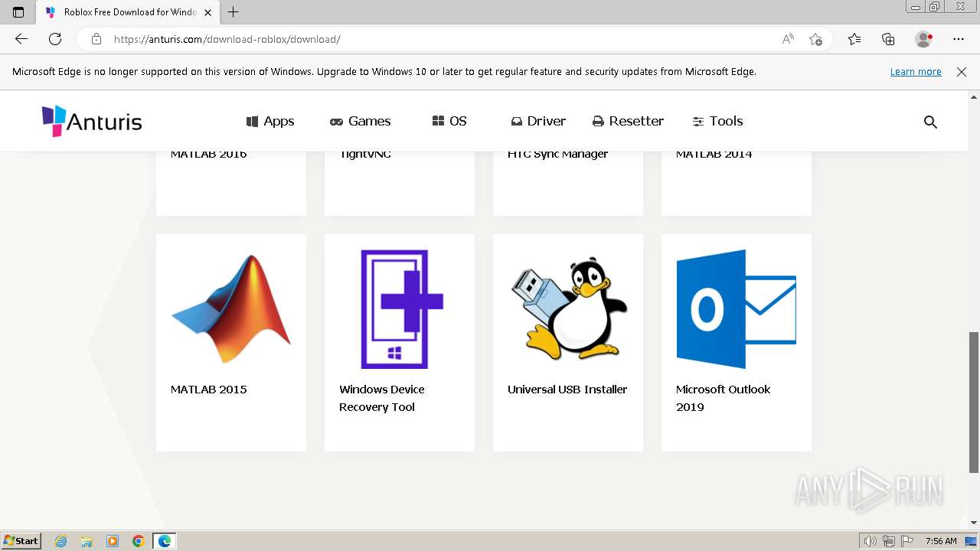
Task: Open the volume tray icon
Action: pyautogui.click(x=871, y=541)
